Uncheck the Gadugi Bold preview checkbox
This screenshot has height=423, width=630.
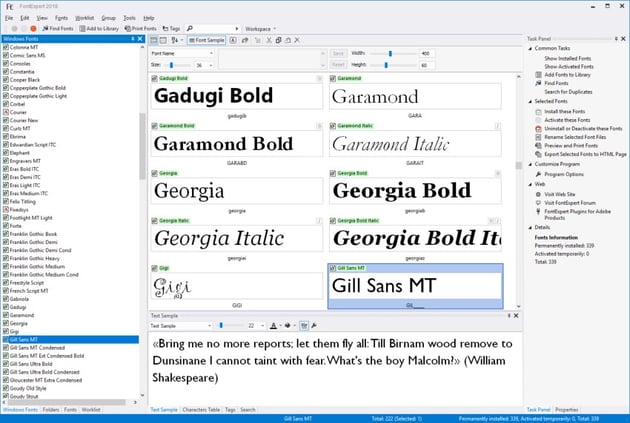tap(154, 77)
